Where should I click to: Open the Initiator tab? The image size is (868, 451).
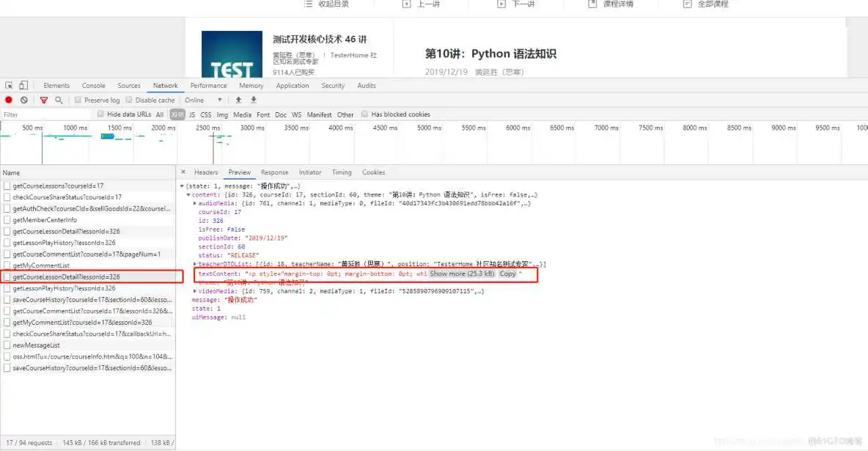click(x=310, y=172)
